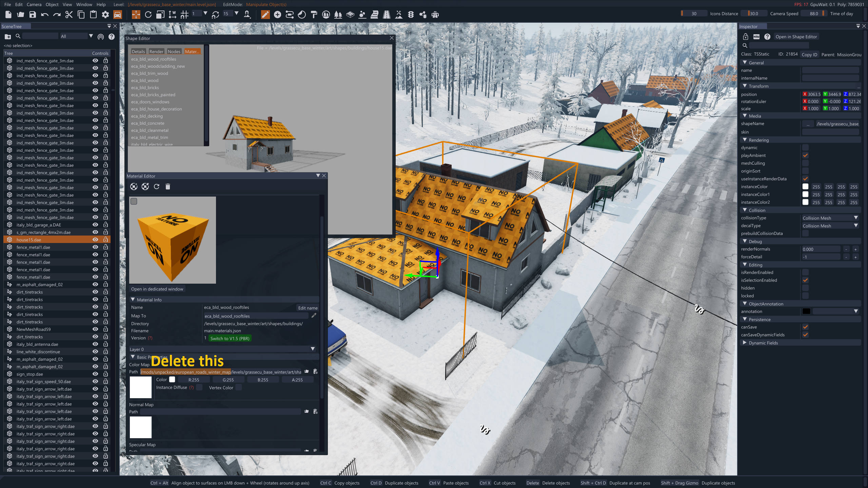Click the rotate object tool
The width and height of the screenshot is (868, 488).
(x=148, y=15)
